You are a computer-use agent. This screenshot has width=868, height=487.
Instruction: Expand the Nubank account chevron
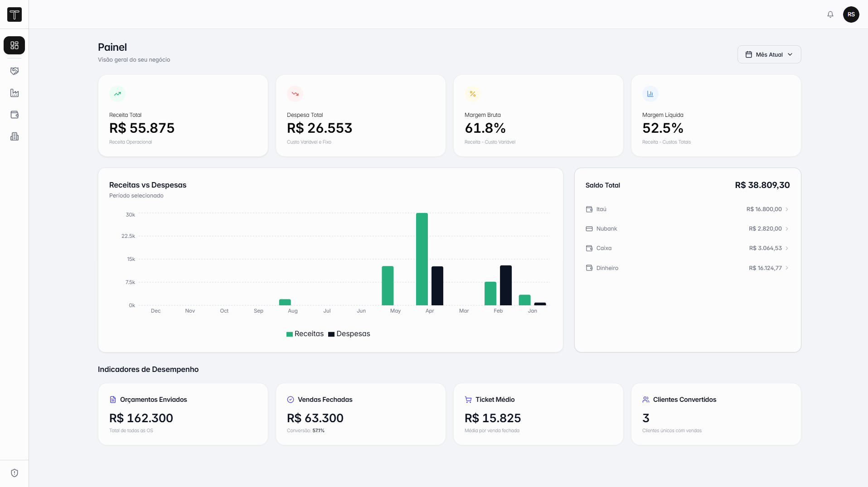coord(787,229)
